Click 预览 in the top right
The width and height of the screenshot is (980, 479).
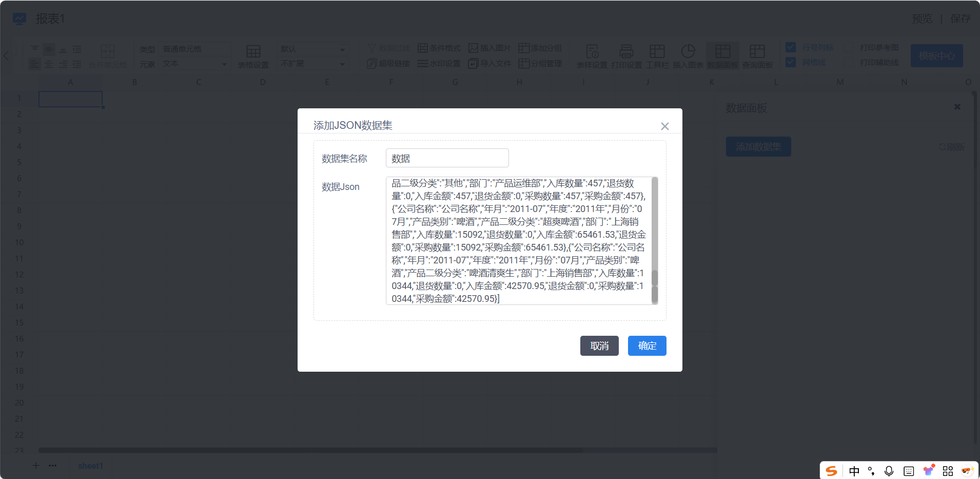(x=922, y=19)
